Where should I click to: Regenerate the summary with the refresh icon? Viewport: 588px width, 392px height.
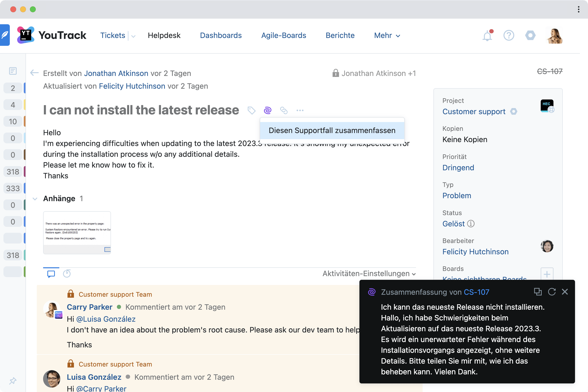coord(551,292)
